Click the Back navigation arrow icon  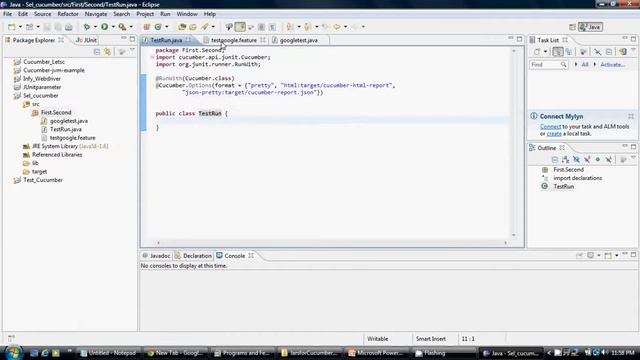337,27
